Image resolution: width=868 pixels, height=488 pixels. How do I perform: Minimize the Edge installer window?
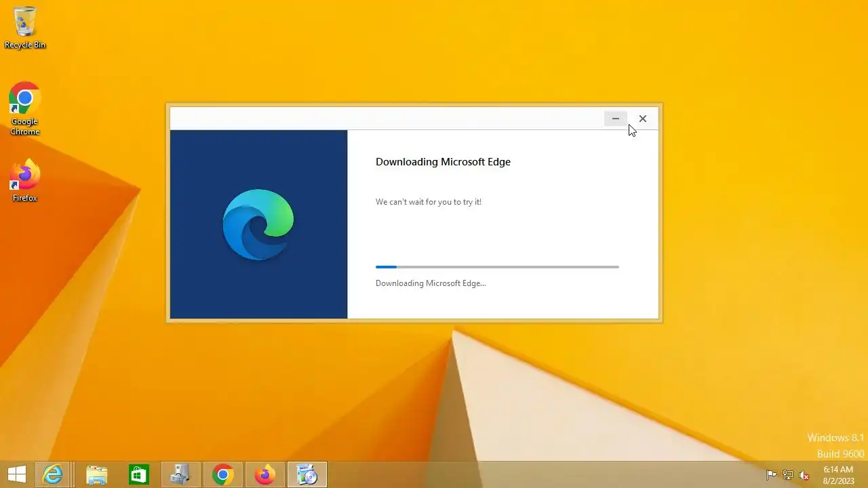[x=616, y=119]
